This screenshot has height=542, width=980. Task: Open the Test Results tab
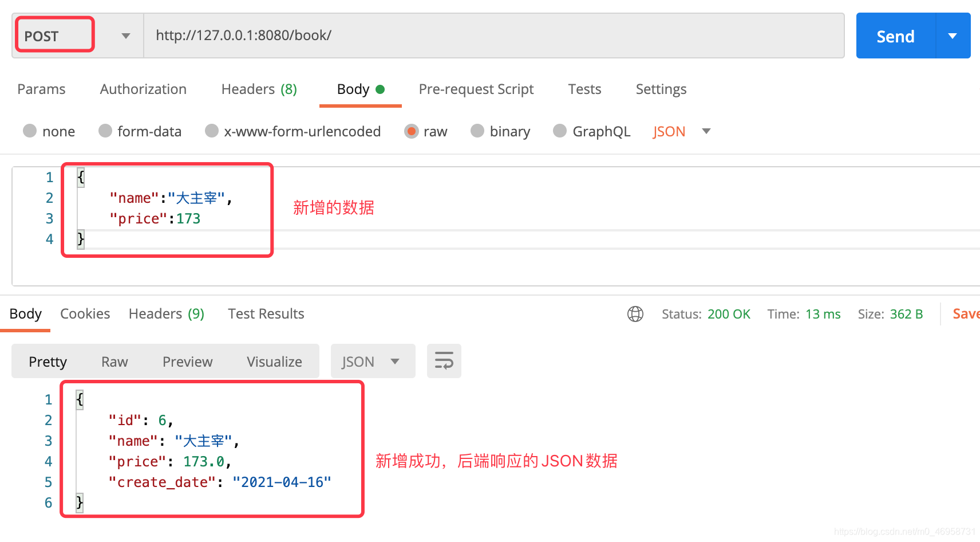[266, 314]
